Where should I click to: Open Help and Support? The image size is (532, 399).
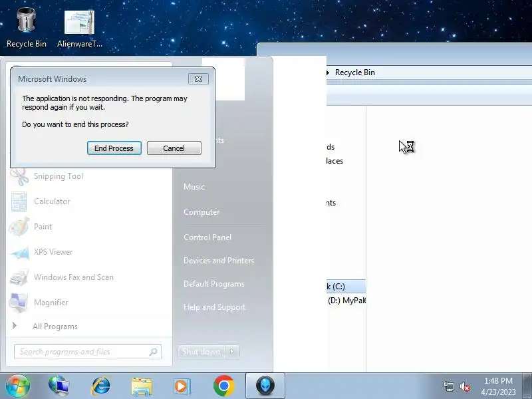pos(214,307)
